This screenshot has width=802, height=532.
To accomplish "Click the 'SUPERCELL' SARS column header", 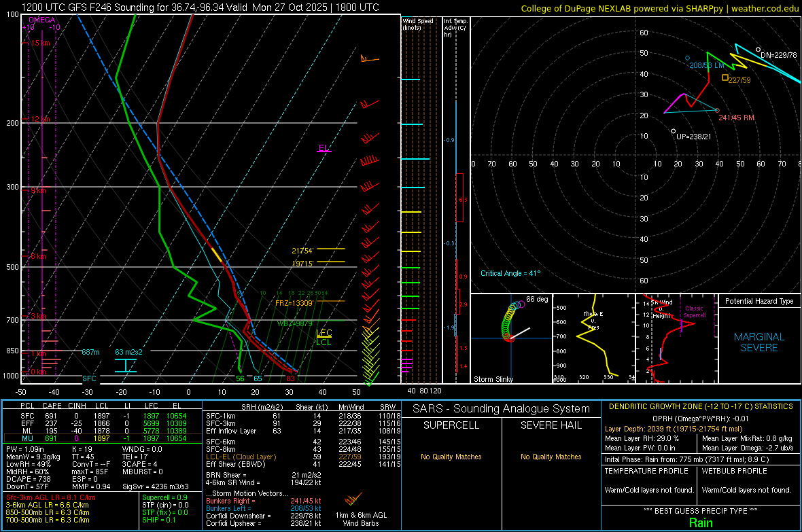I will [x=451, y=425].
